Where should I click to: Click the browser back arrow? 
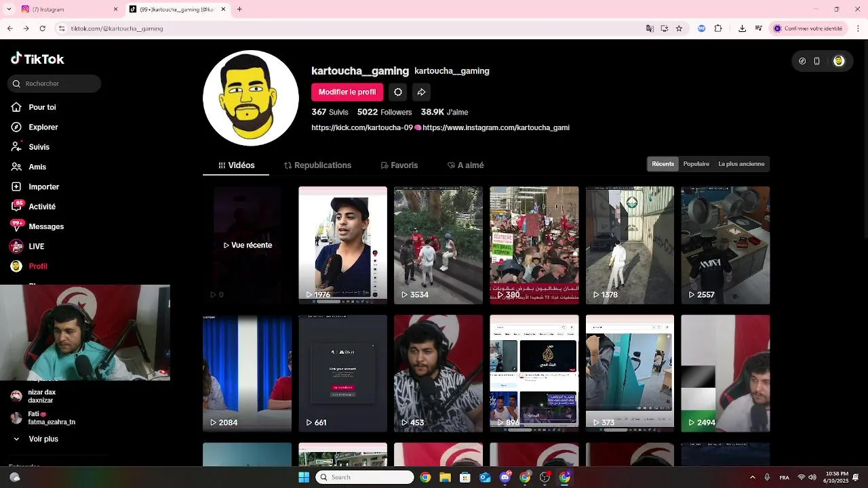pyautogui.click(x=9, y=28)
